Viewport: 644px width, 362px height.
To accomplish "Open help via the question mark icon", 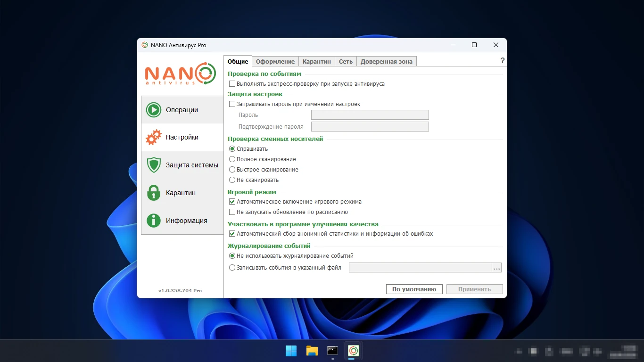I will pyautogui.click(x=502, y=61).
